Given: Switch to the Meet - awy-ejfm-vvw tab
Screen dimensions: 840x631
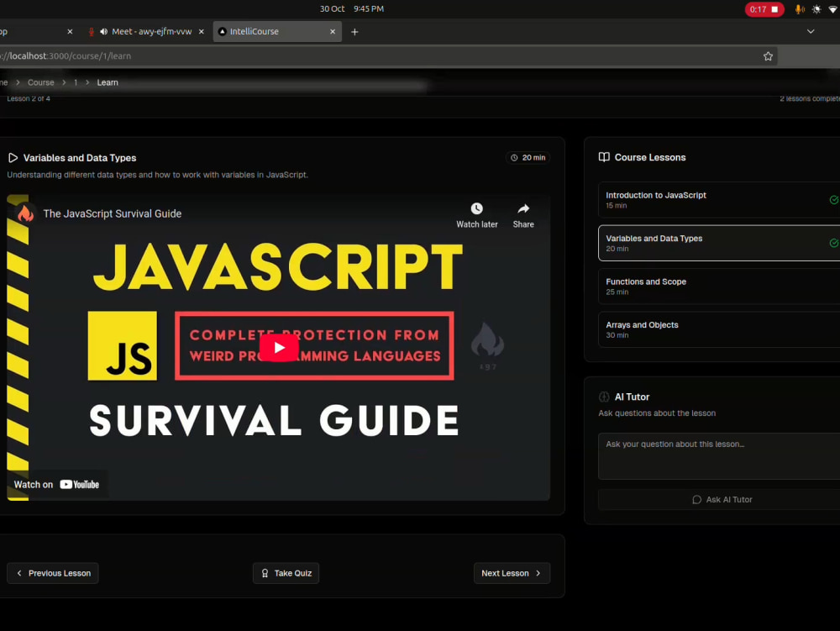Looking at the screenshot, I should (145, 32).
